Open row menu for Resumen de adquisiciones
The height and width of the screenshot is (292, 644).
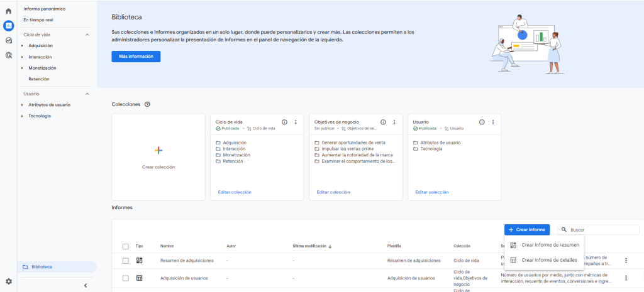(x=626, y=261)
